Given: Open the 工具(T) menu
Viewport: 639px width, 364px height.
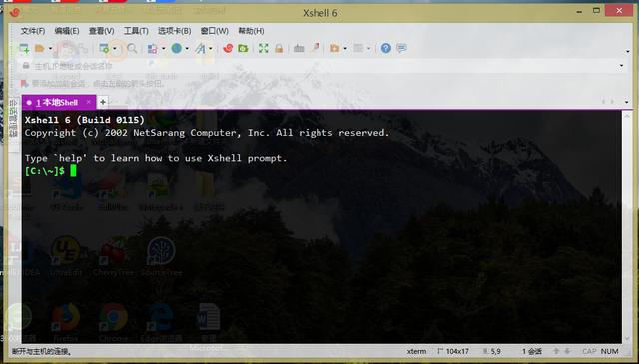Looking at the screenshot, I should [x=136, y=31].
